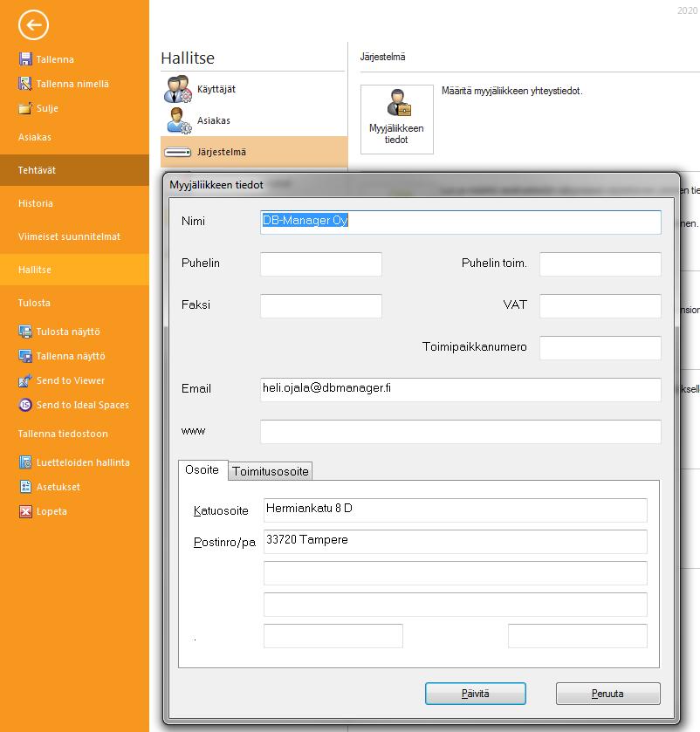Viewport: 700px width, 732px height.
Task: Click the Sulje folder icon
Action: [25, 108]
